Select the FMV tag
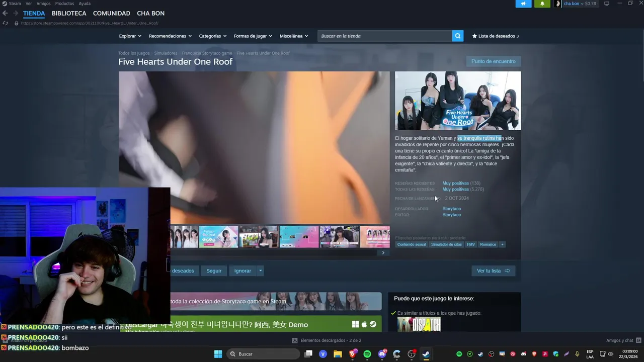The width and height of the screenshot is (644, 362). [470, 244]
